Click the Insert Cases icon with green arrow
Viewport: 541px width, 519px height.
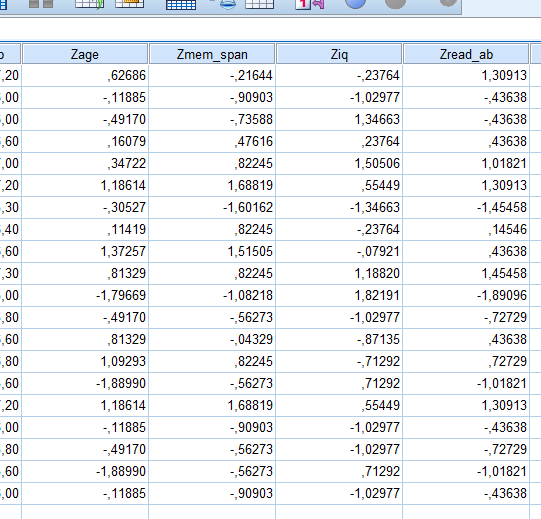pyautogui.click(x=89, y=3)
